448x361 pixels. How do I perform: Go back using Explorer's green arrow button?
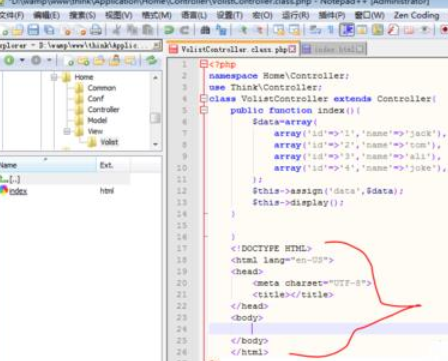[x=9, y=60]
